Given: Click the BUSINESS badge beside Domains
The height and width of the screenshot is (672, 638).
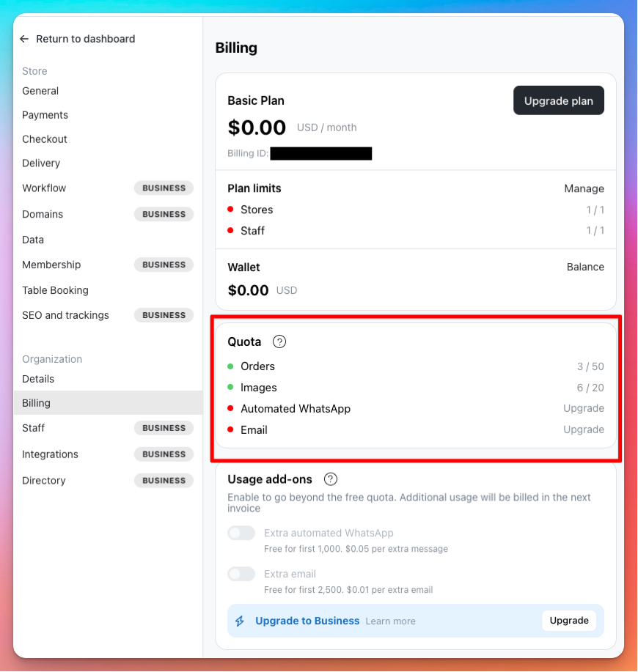Looking at the screenshot, I should [164, 214].
